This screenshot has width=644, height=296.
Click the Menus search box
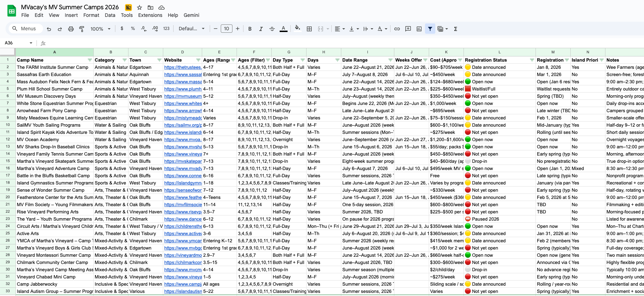point(25,29)
